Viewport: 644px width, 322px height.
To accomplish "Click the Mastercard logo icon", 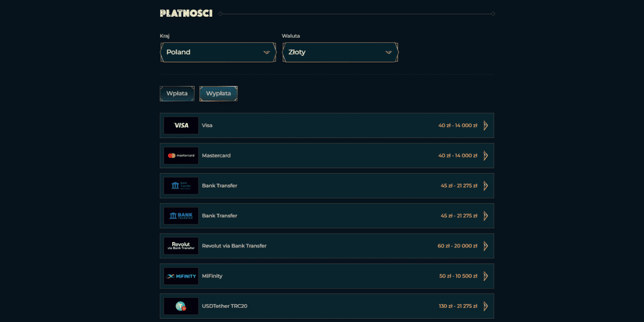I will tap(181, 156).
